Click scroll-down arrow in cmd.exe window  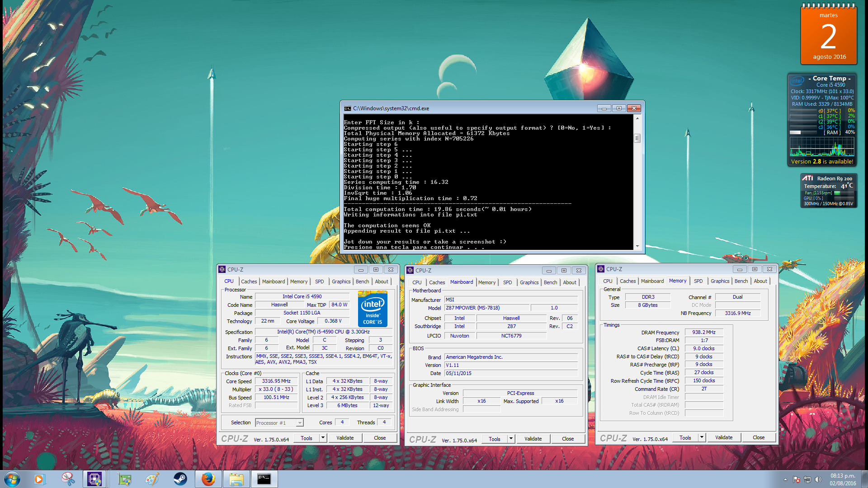[637, 246]
